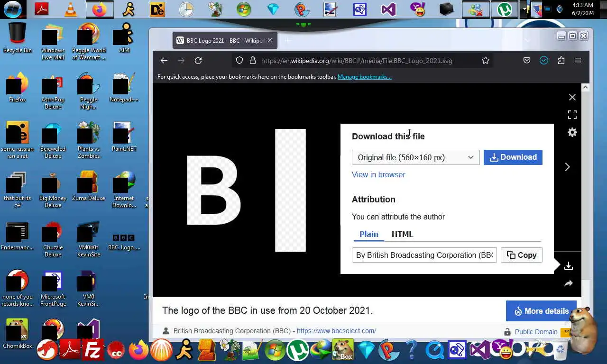Open Manage bookmarks link
607x364 pixels.
click(x=364, y=77)
